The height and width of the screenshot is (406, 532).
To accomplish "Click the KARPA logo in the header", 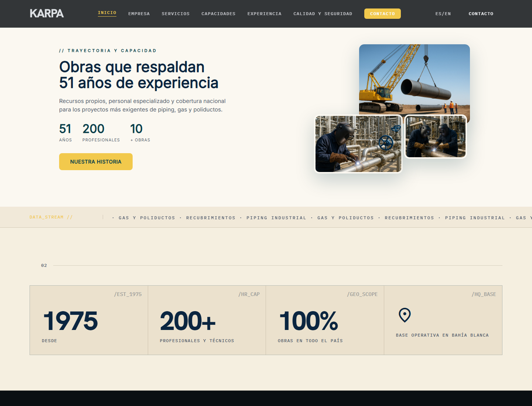I will click(x=47, y=14).
